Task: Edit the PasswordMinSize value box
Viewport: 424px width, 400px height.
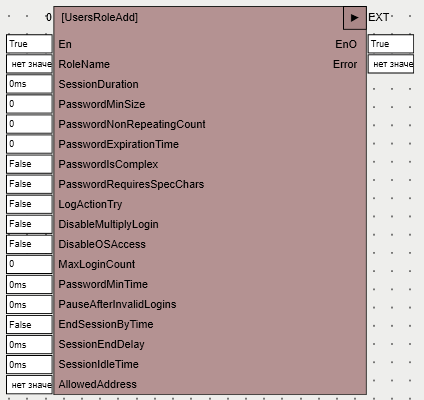Action: point(29,104)
